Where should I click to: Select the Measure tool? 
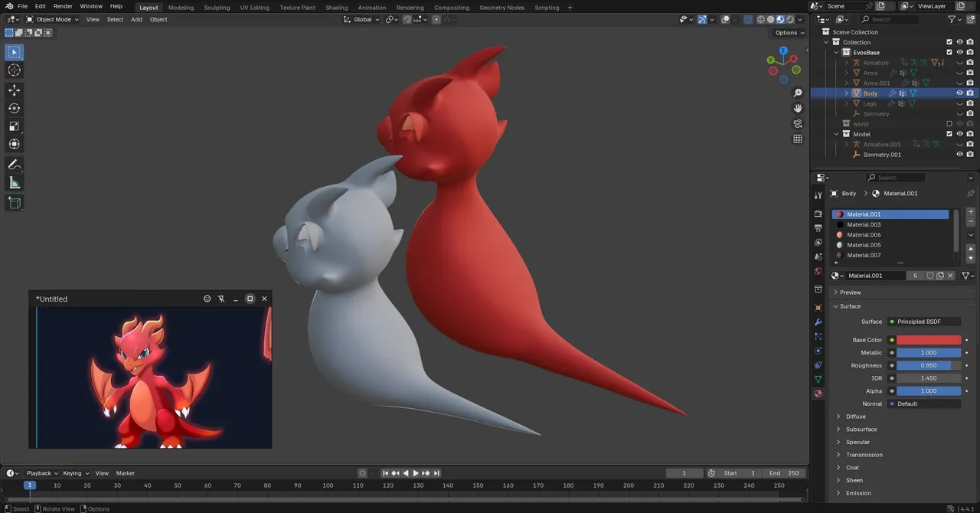coord(14,183)
